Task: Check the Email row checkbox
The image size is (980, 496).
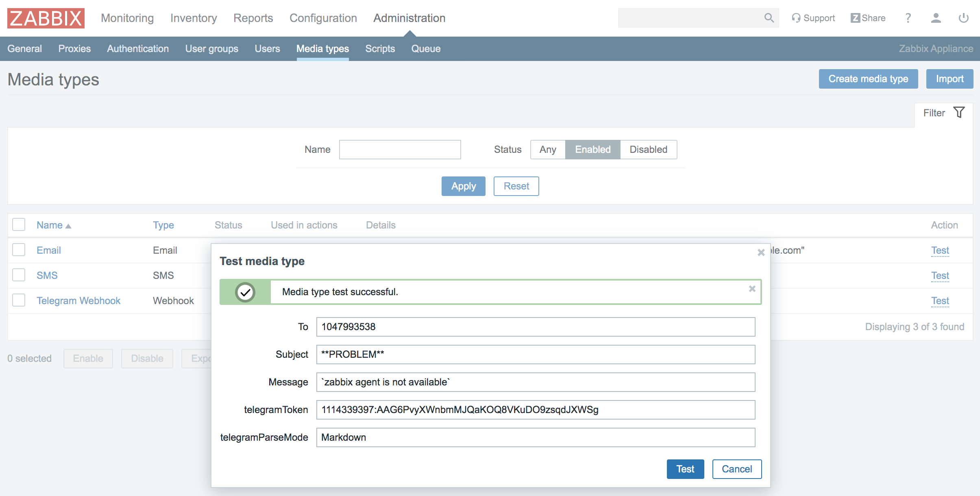Action: click(19, 250)
